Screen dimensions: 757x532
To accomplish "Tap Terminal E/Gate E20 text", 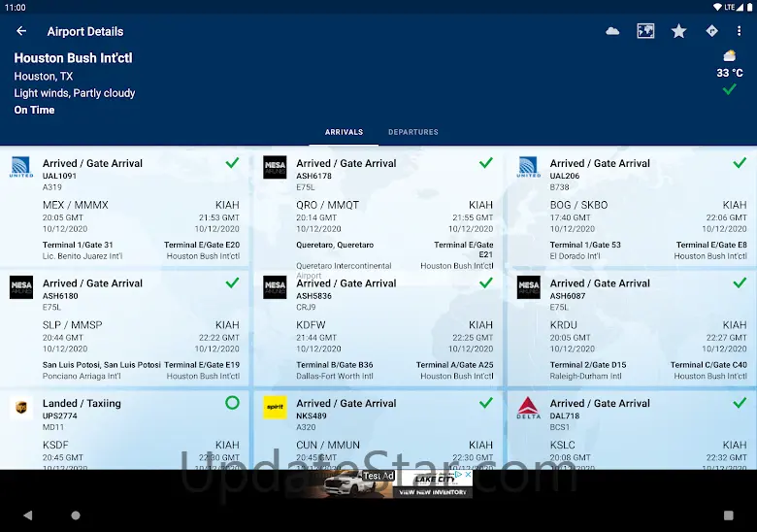I will point(202,245).
